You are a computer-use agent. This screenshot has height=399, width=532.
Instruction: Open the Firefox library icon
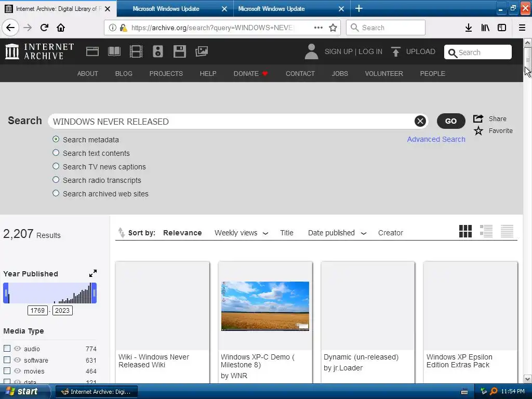click(485, 28)
